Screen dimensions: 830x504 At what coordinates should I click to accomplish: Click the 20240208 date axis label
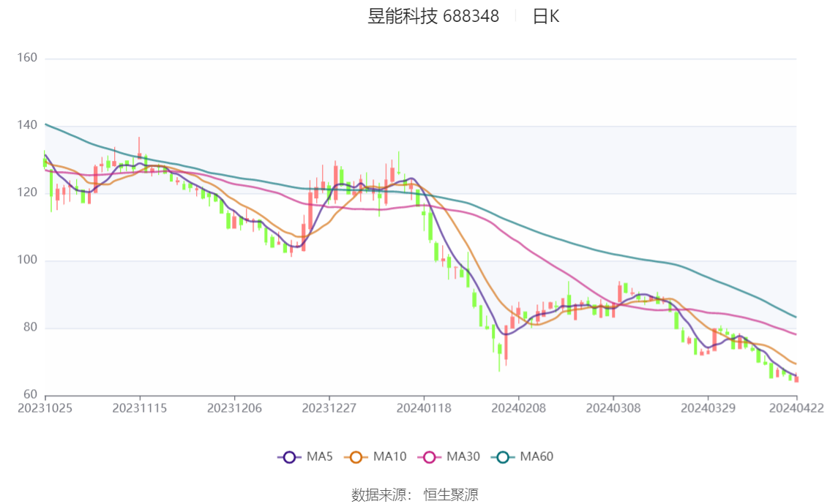coord(519,409)
